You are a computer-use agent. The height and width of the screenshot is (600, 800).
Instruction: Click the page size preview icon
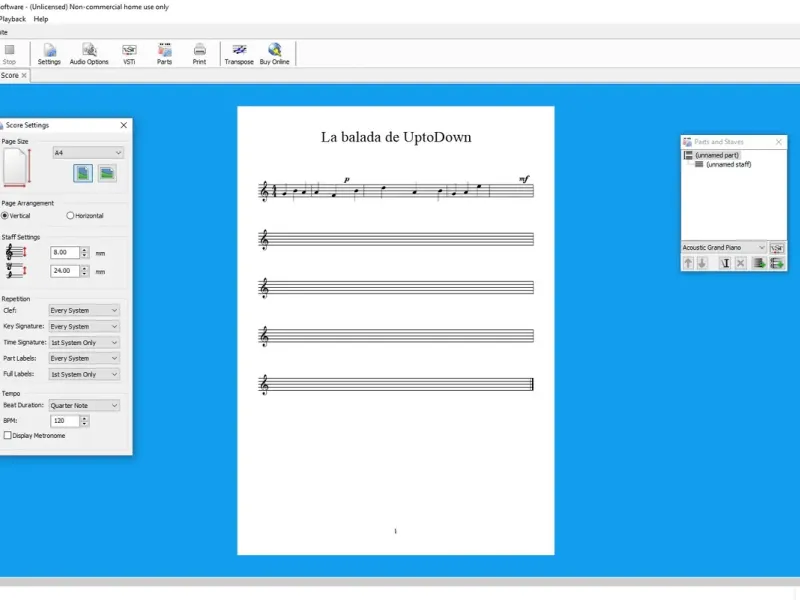[x=16, y=167]
